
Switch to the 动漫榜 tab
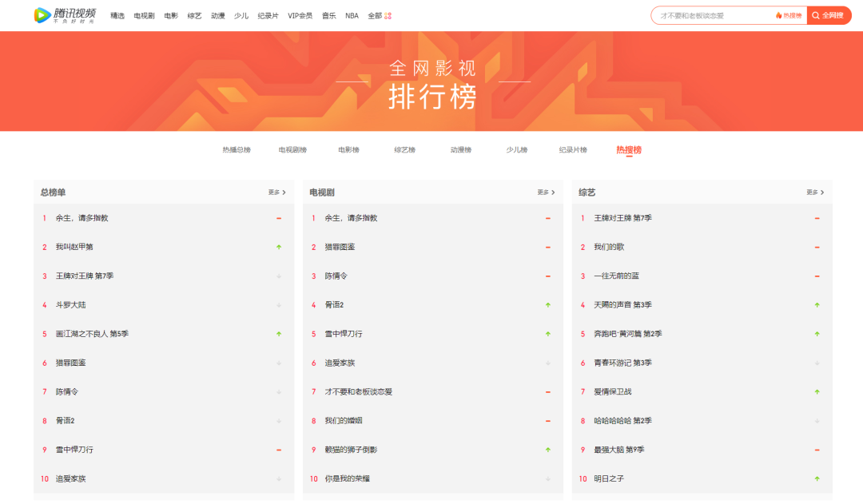[x=461, y=149]
